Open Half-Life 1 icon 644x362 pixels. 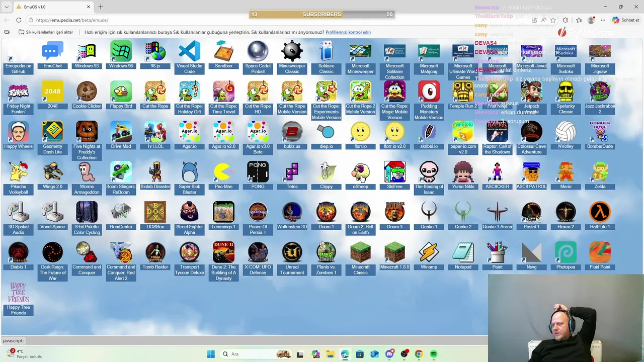(x=600, y=216)
